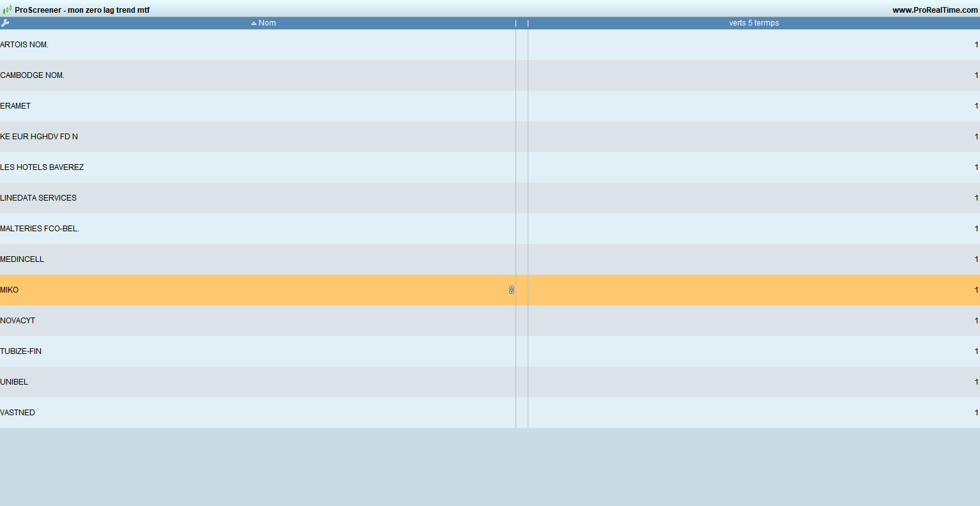980x506 pixels.
Task: Click the value 1 in the VASTNED row
Action: tap(976, 413)
